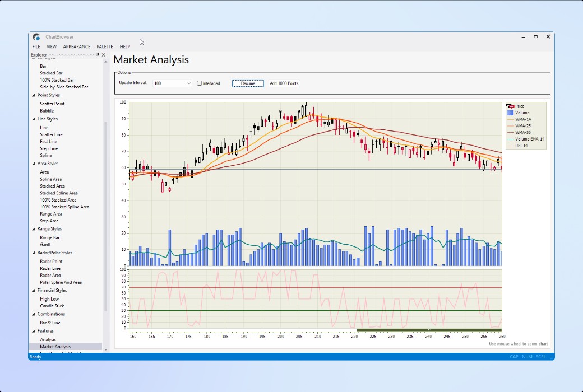The height and width of the screenshot is (392, 583).
Task: Select 100% Stacked Bar item
Action: click(x=57, y=80)
